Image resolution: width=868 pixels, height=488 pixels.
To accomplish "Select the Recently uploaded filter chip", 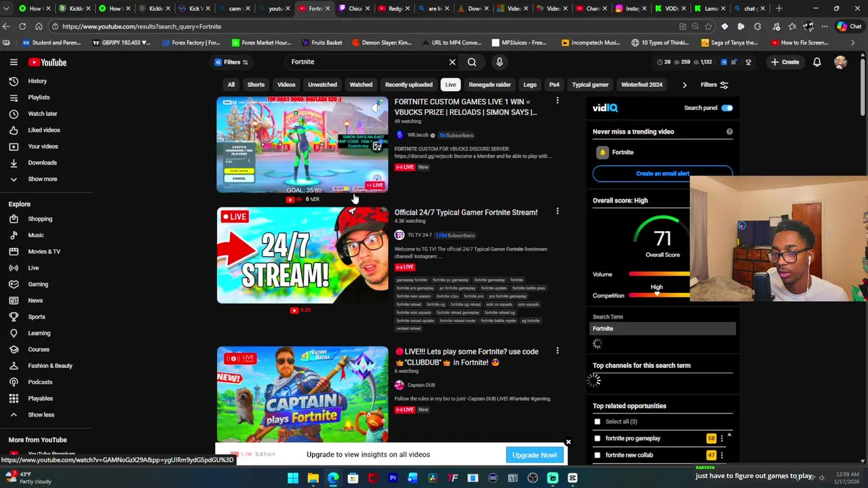I will tap(409, 85).
